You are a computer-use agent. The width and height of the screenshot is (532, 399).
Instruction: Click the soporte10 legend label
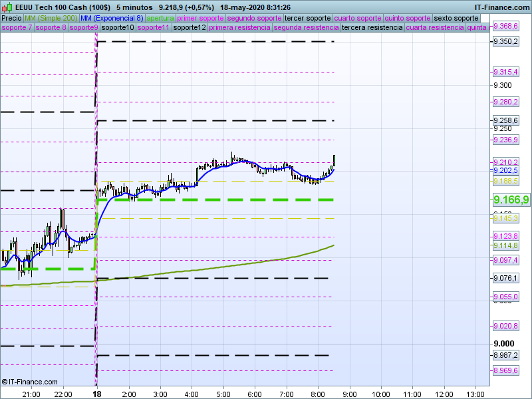pos(117,28)
